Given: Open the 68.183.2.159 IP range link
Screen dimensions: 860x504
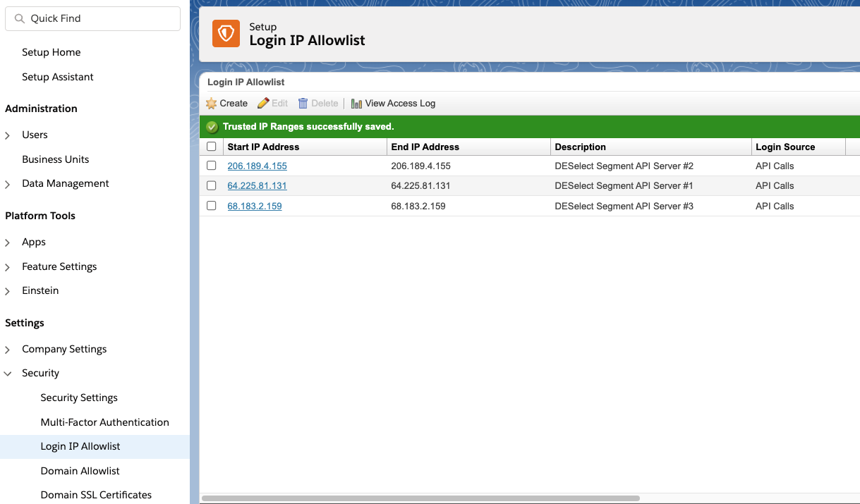Looking at the screenshot, I should [254, 206].
